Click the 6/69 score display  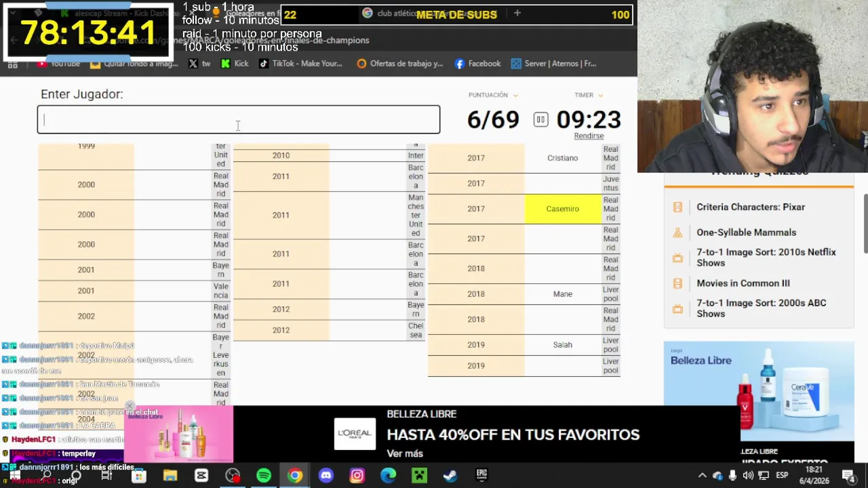coord(493,120)
